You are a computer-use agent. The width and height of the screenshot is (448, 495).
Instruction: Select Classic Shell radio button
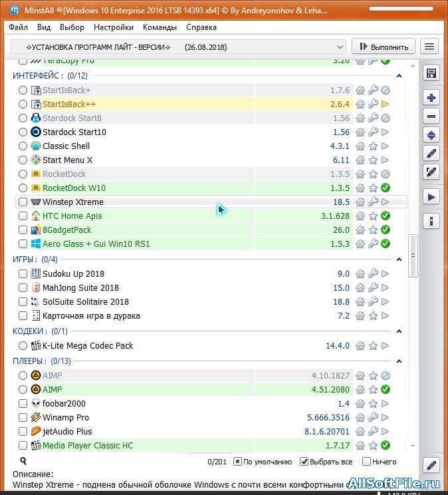tap(23, 146)
